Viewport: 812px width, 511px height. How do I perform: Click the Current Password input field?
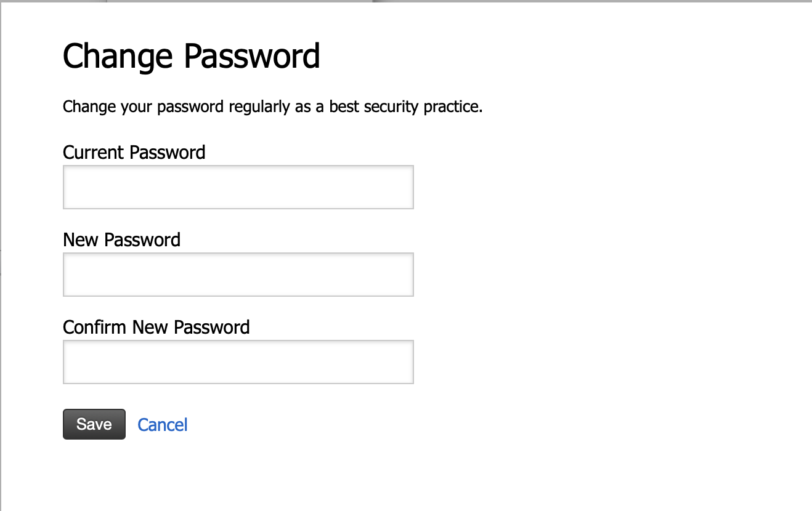pos(238,187)
